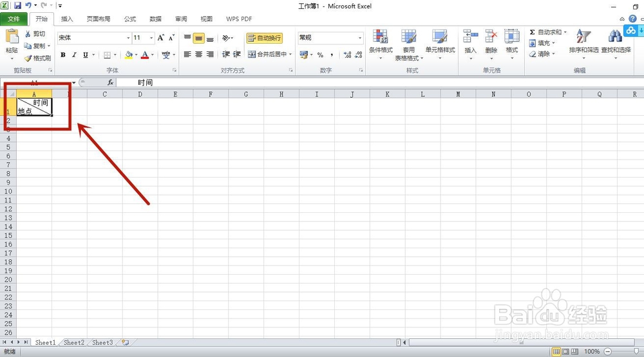Click Format (格式) cells icon
Screen dimensions: 644x357
click(x=512, y=37)
